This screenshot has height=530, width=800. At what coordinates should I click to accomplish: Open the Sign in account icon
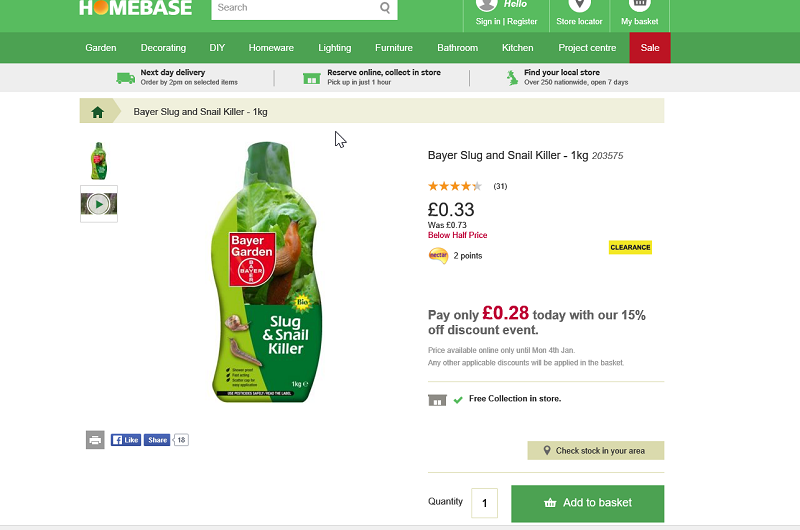pyautogui.click(x=487, y=5)
